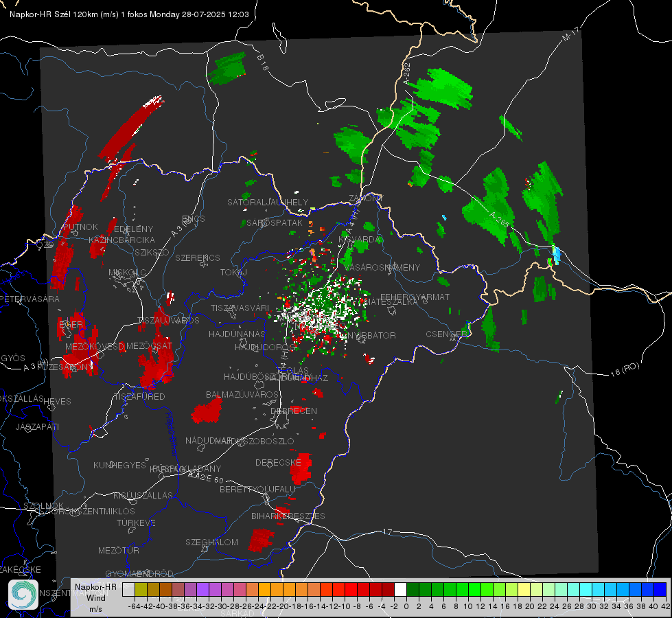Image resolution: width=672 pixels, height=618 pixels.
Task: Click the Napkor-HR spiral logo icon
Action: tap(23, 595)
